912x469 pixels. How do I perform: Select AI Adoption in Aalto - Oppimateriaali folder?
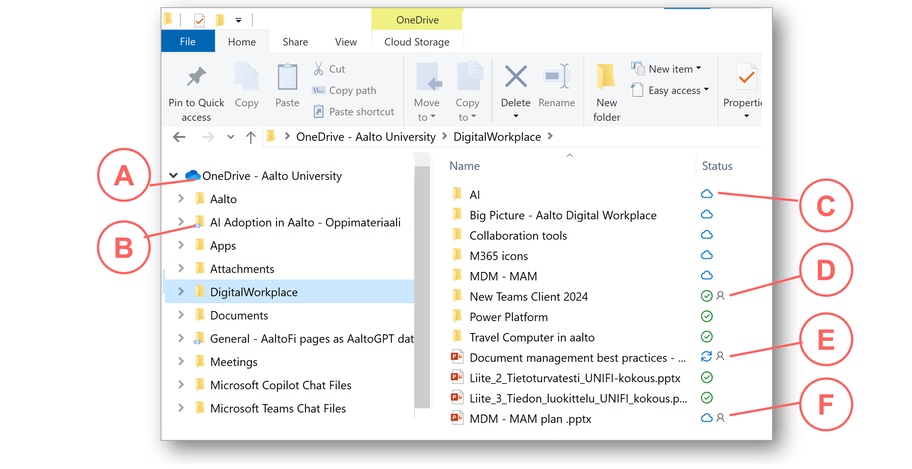tap(305, 222)
